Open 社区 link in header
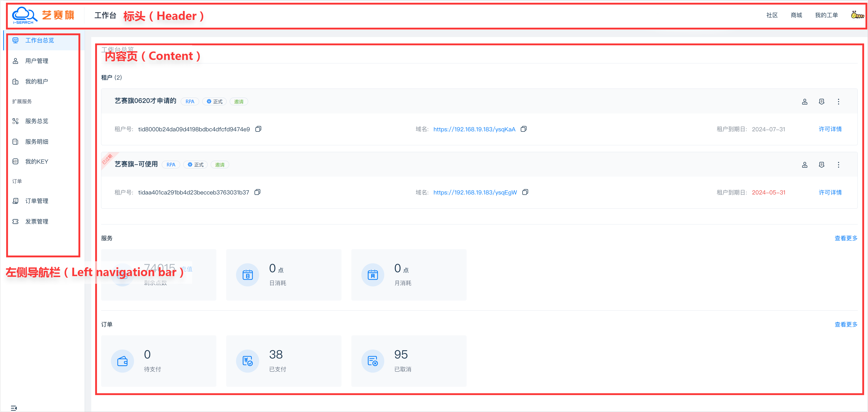 (x=772, y=15)
